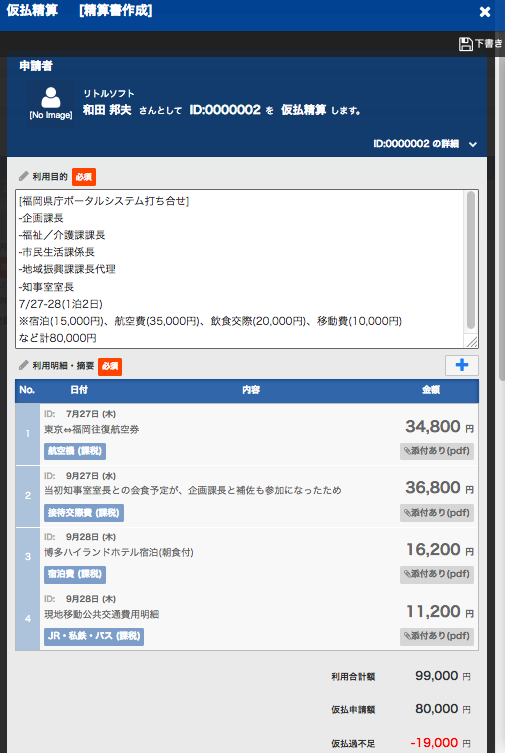Screen dimensions: 505x753
Task: Click the pencil icon beside 利用明細・摘要
Action: (24, 365)
